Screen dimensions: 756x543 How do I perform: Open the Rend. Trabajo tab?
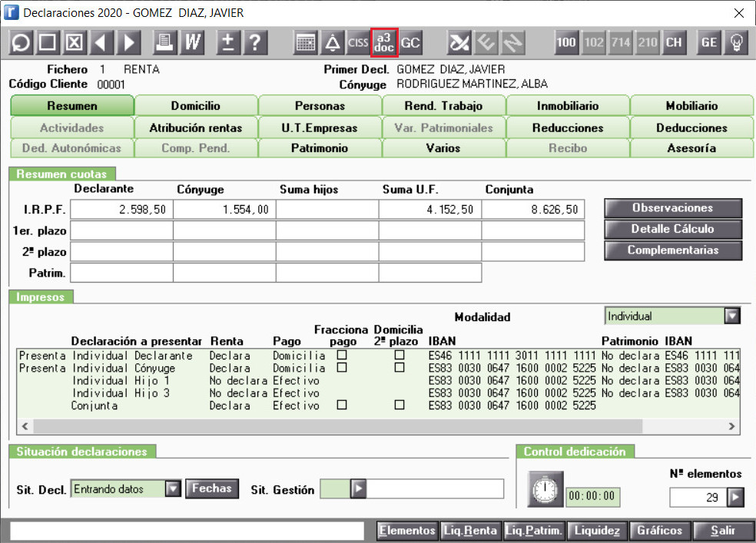[443, 105]
